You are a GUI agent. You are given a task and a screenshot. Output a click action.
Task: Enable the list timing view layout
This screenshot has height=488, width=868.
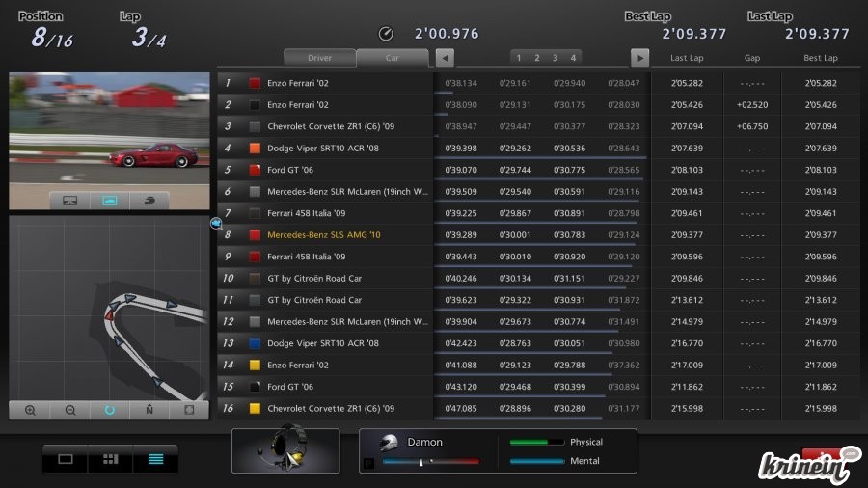click(x=155, y=459)
